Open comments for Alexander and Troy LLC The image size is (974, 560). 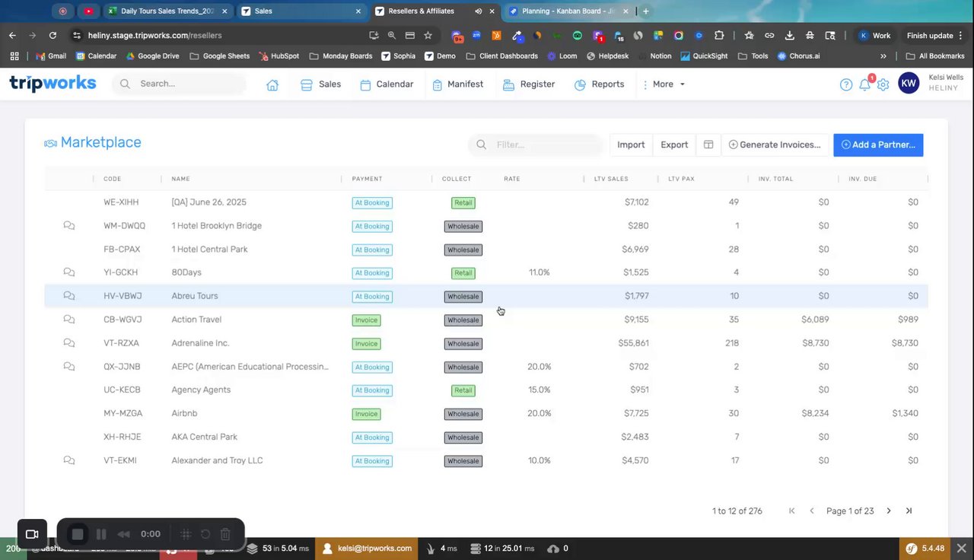(69, 460)
